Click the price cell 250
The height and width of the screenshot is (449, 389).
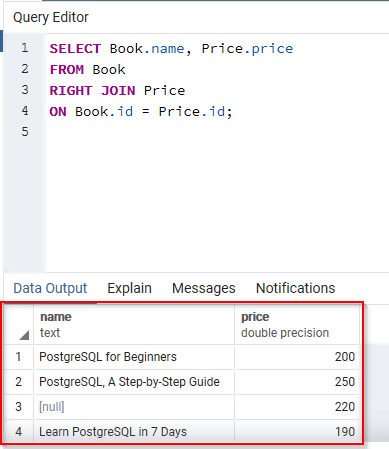pyautogui.click(x=297, y=382)
